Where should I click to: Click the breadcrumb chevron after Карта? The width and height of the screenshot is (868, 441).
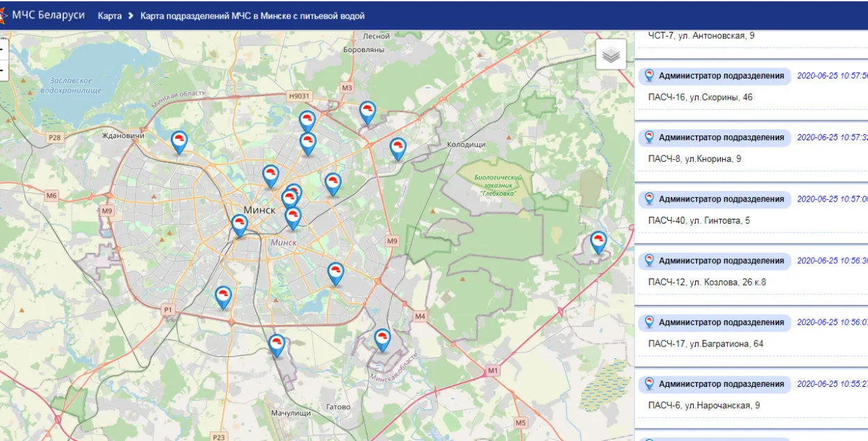click(x=131, y=16)
